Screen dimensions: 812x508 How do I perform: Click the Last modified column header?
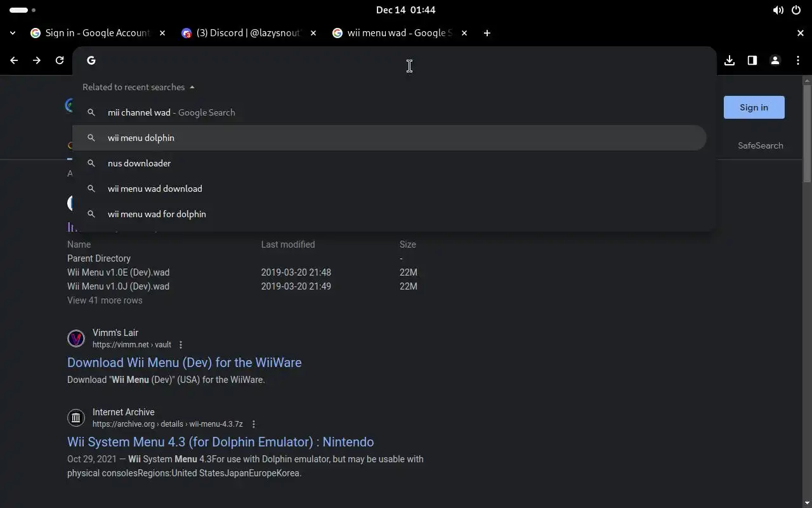pyautogui.click(x=288, y=244)
